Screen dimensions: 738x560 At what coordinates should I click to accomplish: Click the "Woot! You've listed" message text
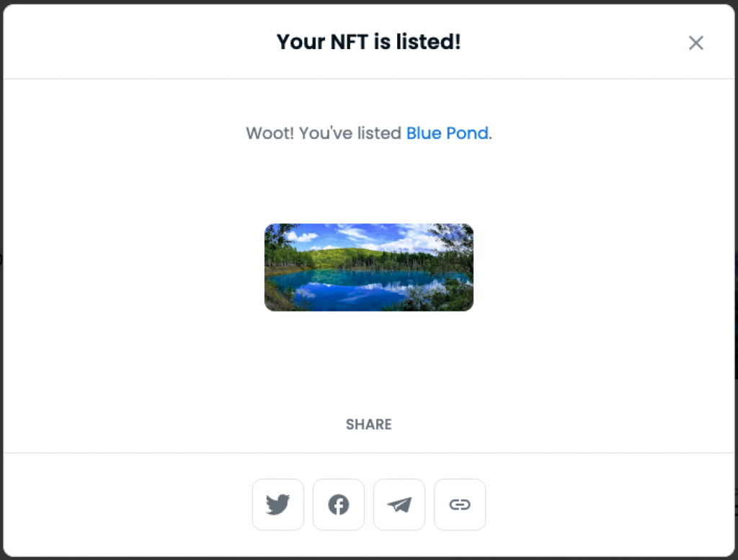(x=324, y=133)
